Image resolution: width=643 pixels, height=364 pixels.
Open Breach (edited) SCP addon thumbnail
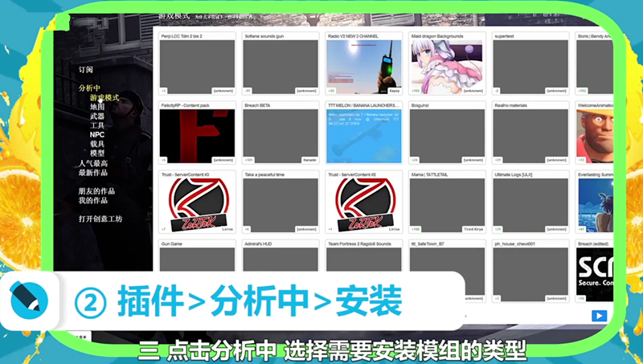point(594,272)
